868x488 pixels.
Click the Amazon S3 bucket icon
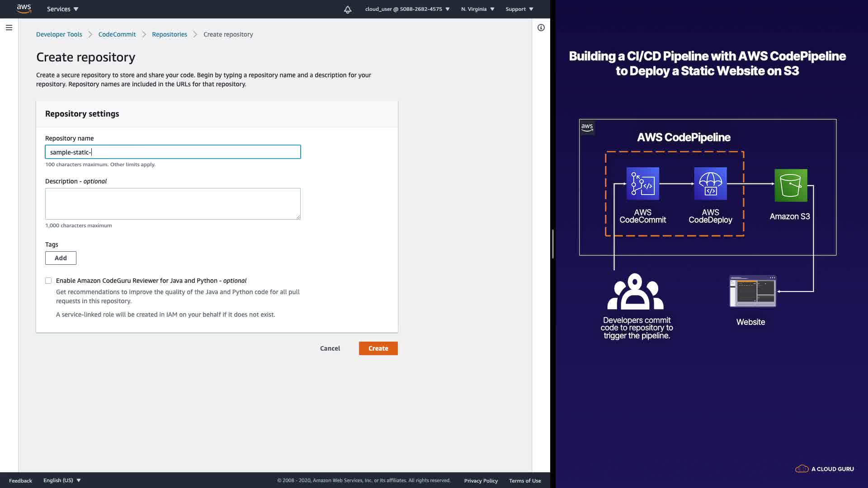pos(790,185)
